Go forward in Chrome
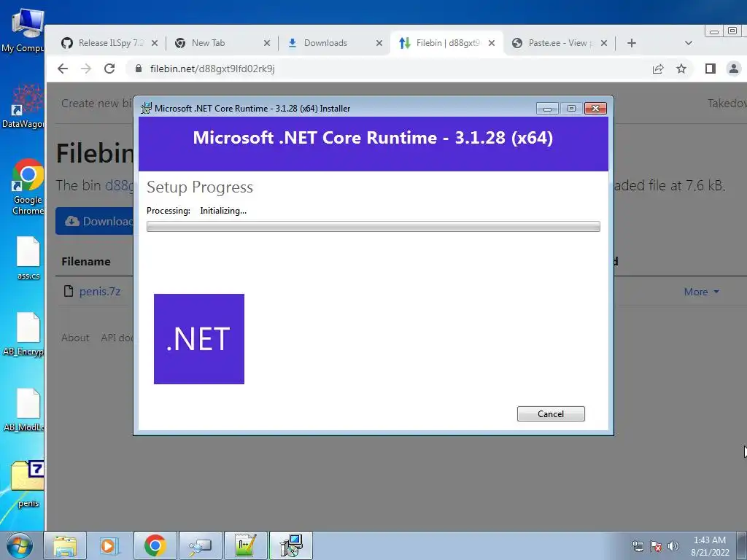Screen dimensions: 747x560 click(86, 69)
